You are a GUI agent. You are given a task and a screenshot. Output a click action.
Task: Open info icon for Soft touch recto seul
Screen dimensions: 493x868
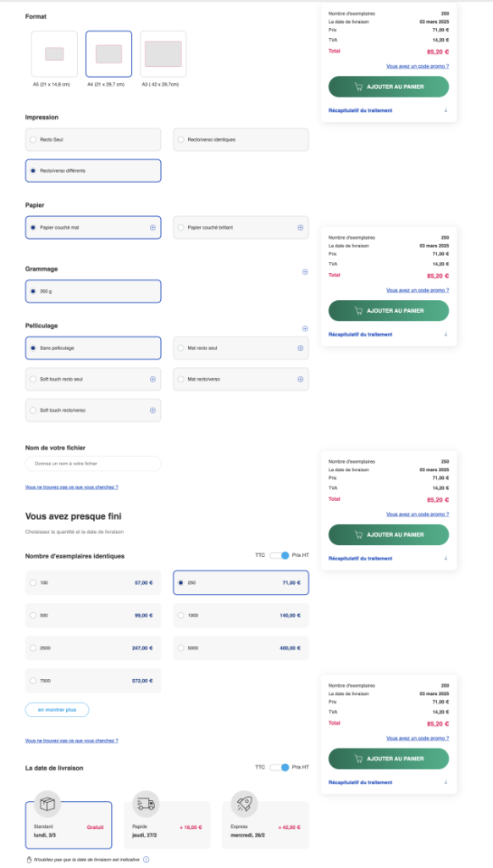(x=152, y=379)
